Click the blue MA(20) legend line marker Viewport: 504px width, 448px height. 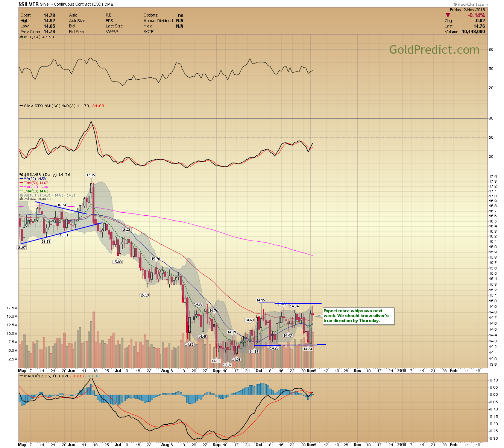pos(21,179)
